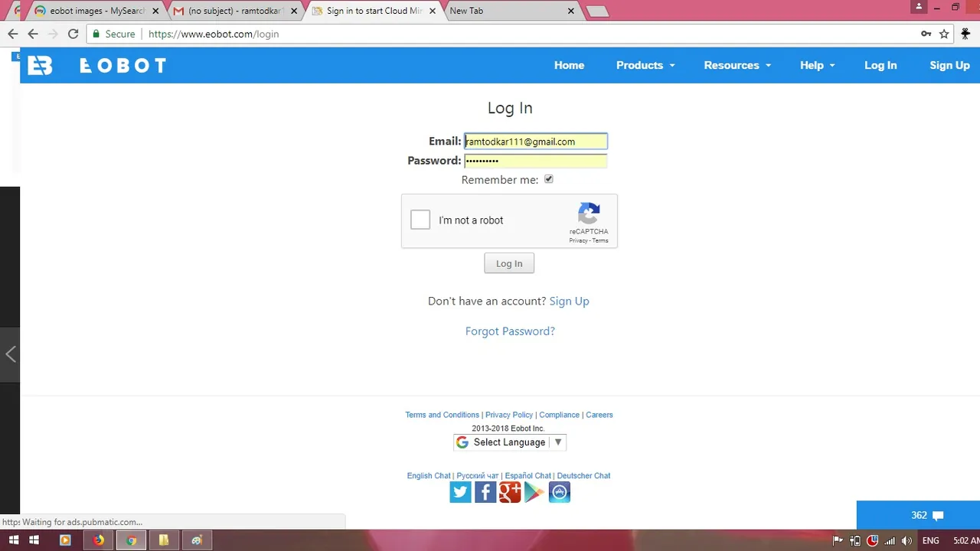The image size is (980, 551).
Task: Open the Español Chat link
Action: tap(528, 475)
